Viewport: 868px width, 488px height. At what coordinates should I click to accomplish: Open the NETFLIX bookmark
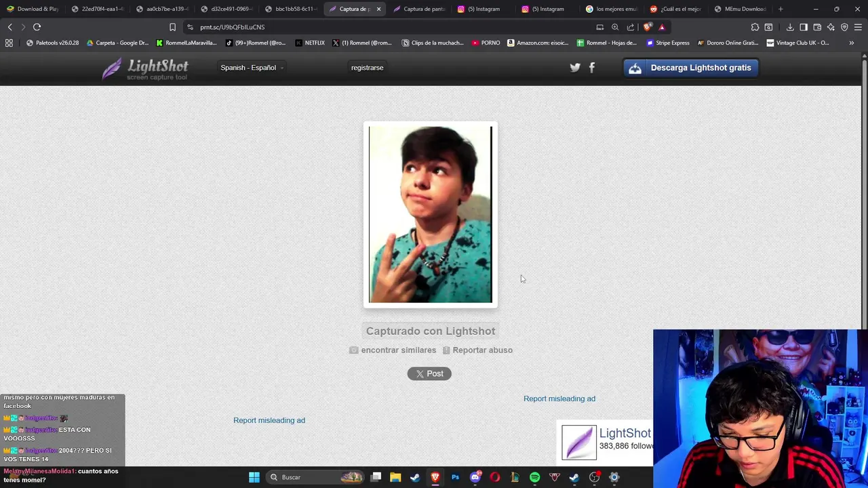310,43
